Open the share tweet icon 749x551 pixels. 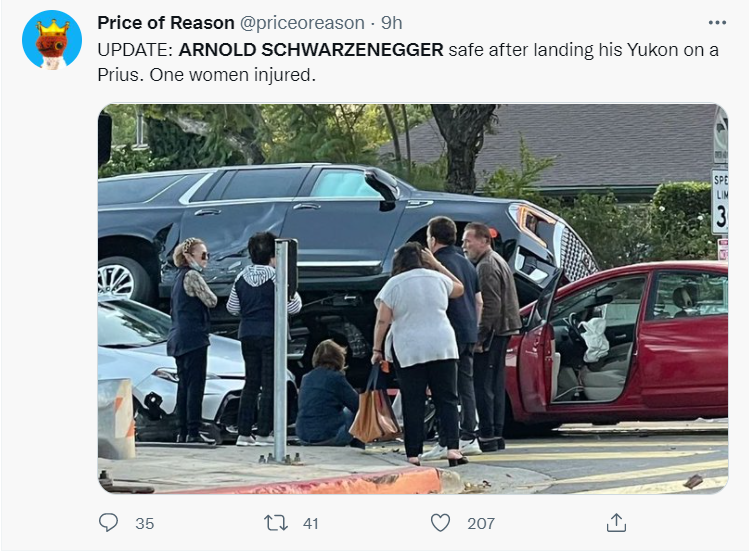tap(617, 522)
